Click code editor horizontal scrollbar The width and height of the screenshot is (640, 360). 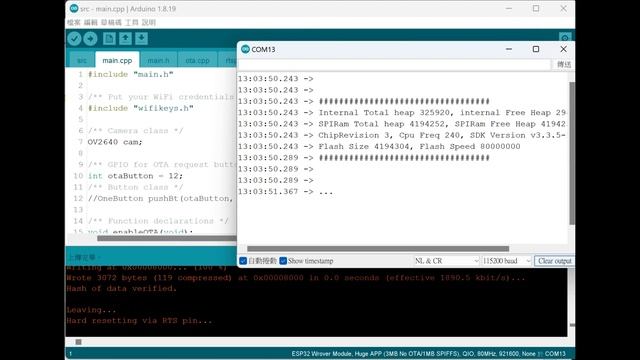[x=167, y=238]
